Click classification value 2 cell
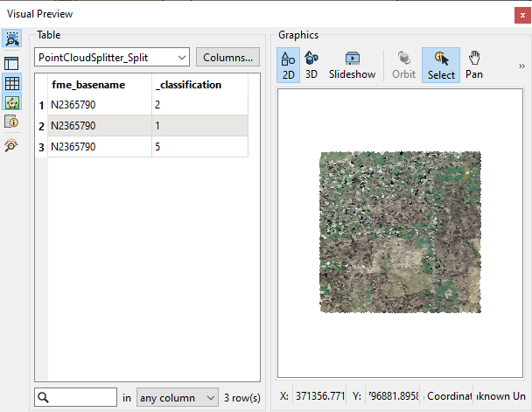This screenshot has height=412, width=532. [199, 105]
